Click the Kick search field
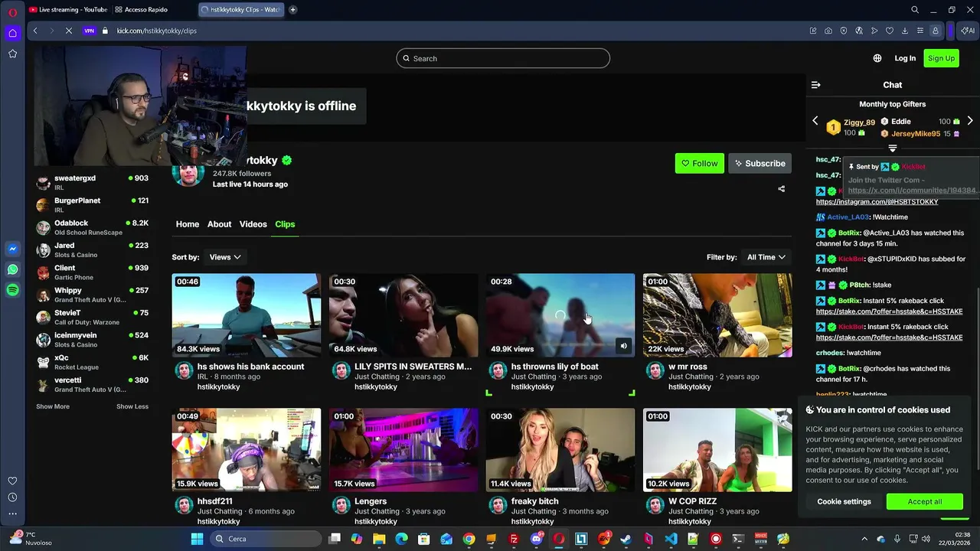 click(x=503, y=58)
